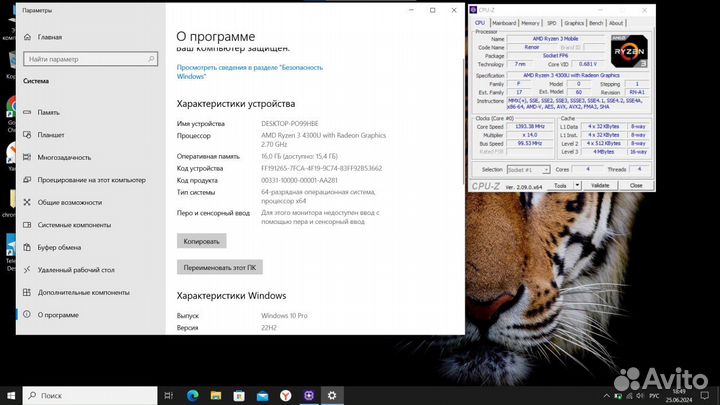
Task: Expand the Tools dropdown arrow in CPU-Z
Action: pos(577,186)
